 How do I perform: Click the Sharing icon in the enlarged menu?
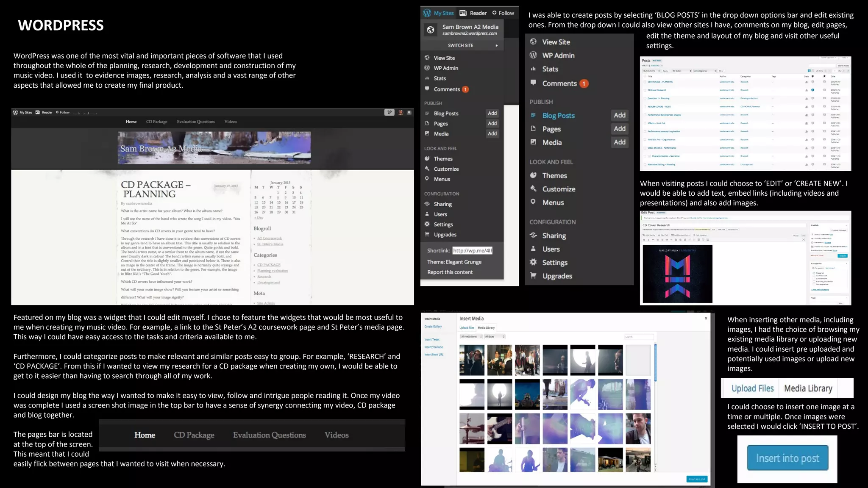pos(533,235)
